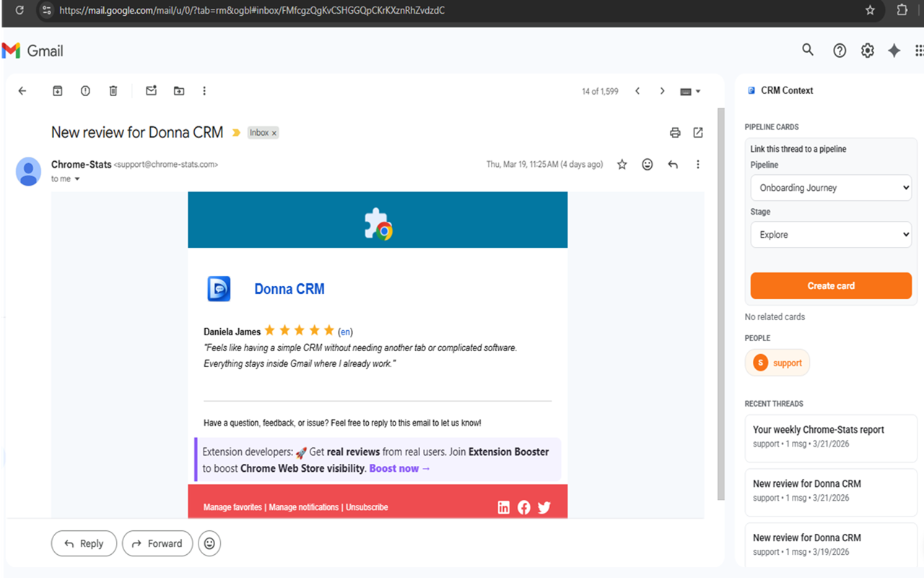Expand recipient details next to 'to me'
Screen dimensions: 924x578
[x=77, y=179]
